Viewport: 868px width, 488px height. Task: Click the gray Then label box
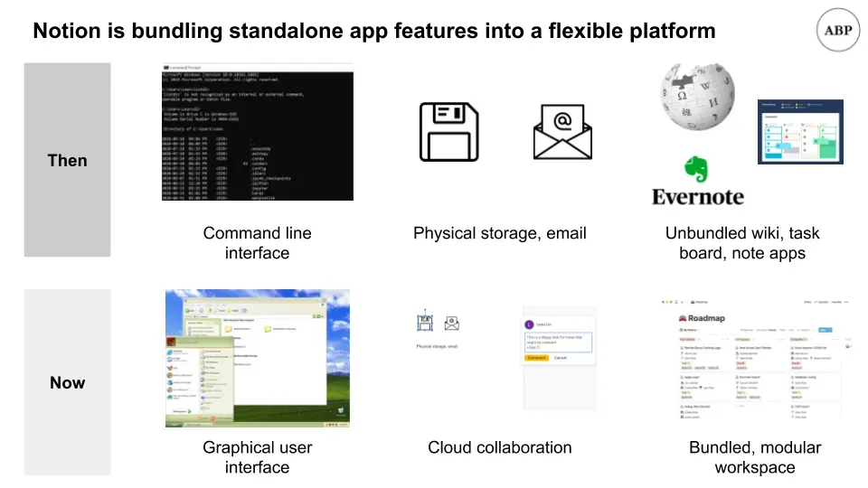(67, 160)
